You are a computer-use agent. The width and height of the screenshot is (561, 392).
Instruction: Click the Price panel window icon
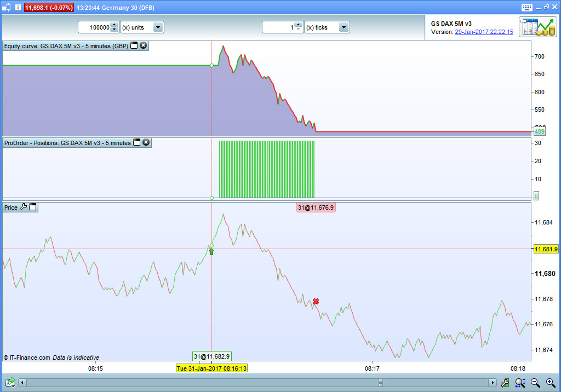coord(32,207)
